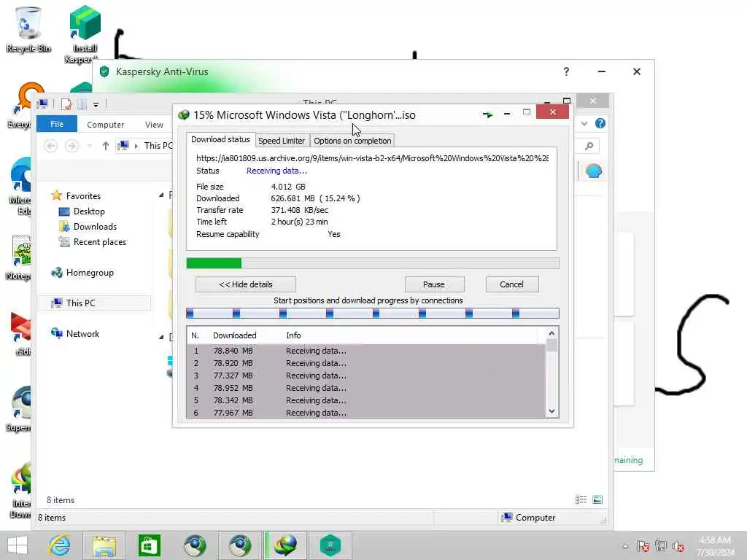This screenshot has width=747, height=560.
Task: Open File Explorer from the taskbar
Action: point(104,545)
